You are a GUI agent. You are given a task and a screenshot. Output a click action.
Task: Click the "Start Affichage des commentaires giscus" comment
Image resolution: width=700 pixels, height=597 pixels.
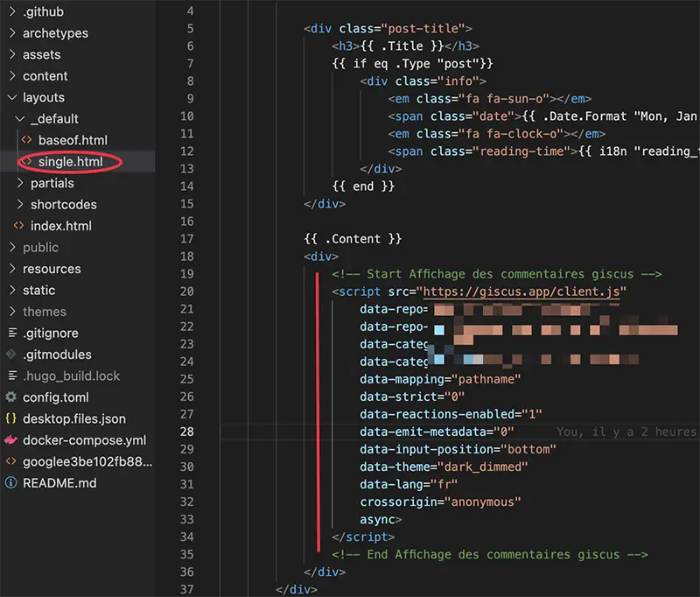point(496,274)
